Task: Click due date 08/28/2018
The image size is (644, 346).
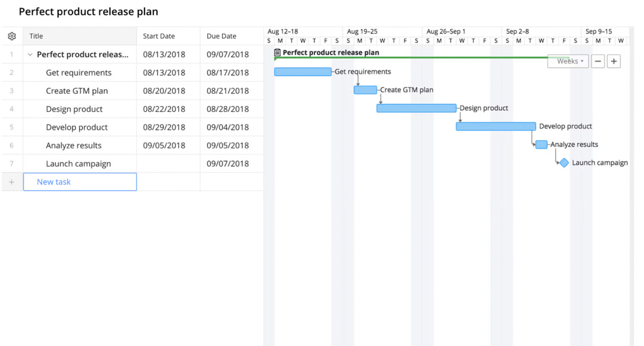Action: pos(228,109)
